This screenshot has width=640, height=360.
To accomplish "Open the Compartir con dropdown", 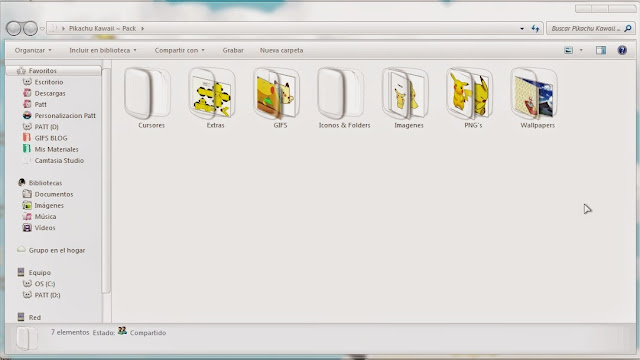I will point(179,50).
